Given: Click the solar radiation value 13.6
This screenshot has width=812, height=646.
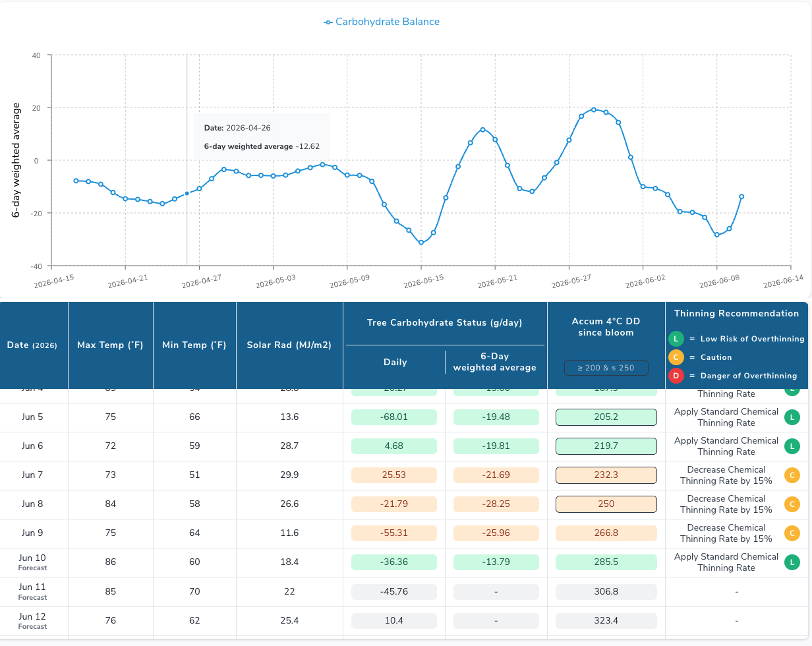Looking at the screenshot, I should click(289, 417).
